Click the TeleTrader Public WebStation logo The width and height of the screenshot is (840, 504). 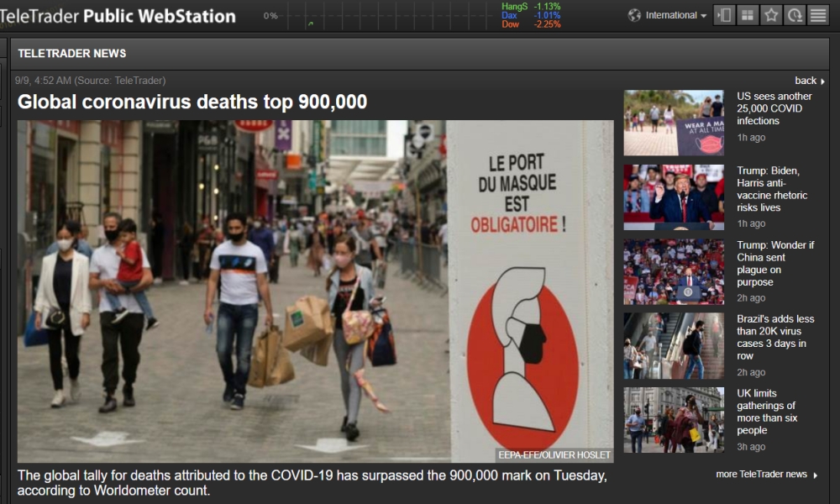(x=119, y=16)
